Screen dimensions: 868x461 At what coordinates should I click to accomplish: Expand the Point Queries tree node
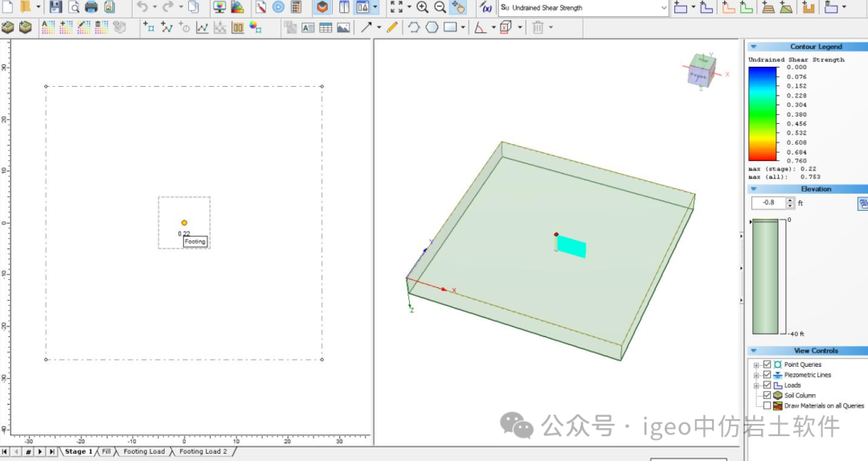pos(756,364)
